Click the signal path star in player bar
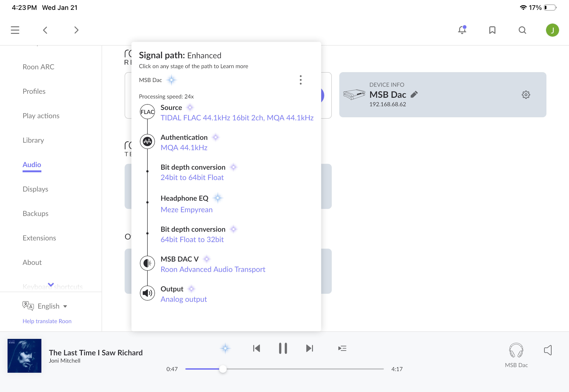Screen dimensions: 569x392 click(x=225, y=348)
